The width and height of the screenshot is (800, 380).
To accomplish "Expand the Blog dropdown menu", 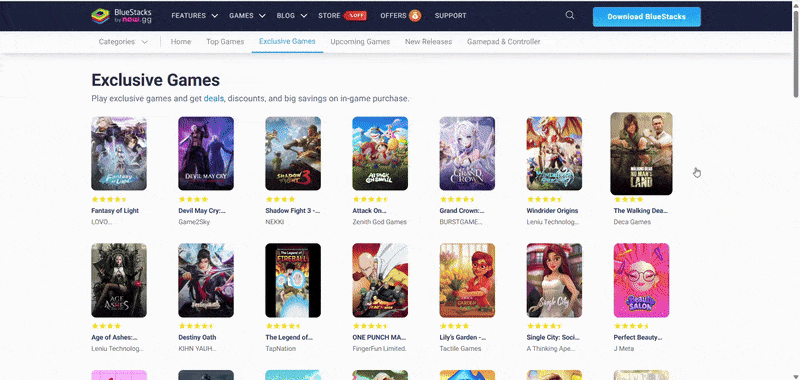I will pyautogui.click(x=292, y=16).
